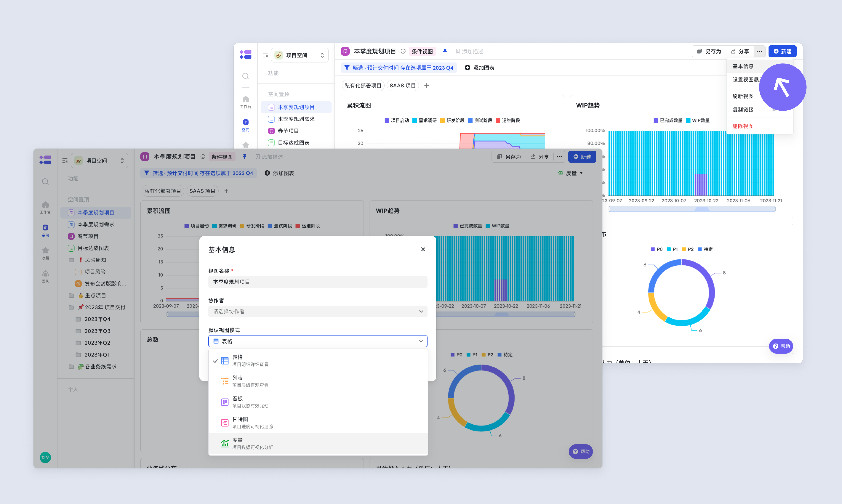Switch to 私有化部署项目 tab in front window
Image resolution: width=842 pixels, height=504 pixels.
pyautogui.click(x=163, y=191)
